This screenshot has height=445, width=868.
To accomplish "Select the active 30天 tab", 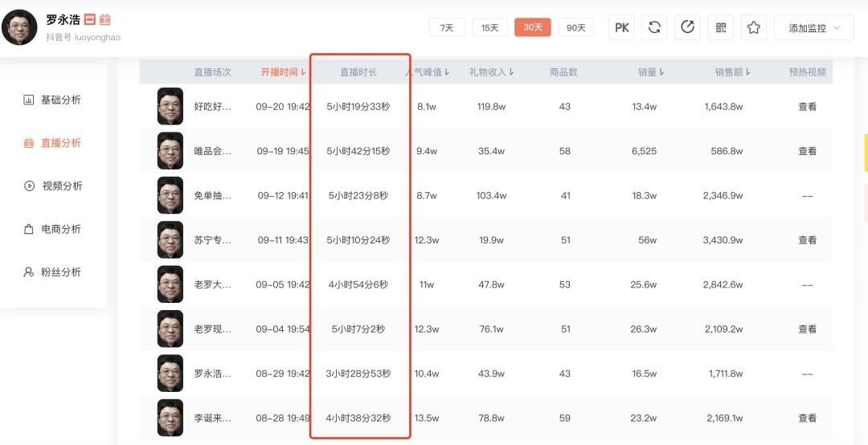I will [x=533, y=27].
